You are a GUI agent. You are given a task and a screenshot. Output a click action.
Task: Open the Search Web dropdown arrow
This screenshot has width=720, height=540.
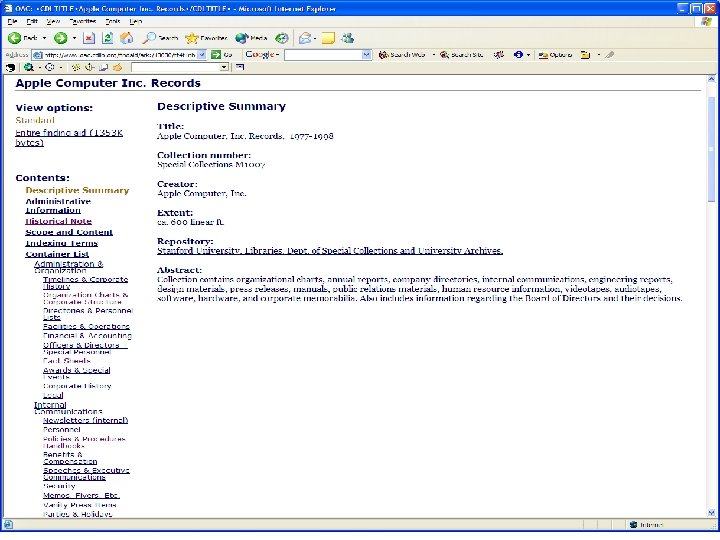point(433,55)
